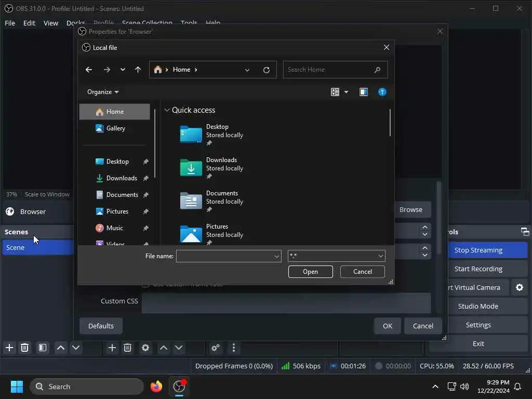Select Home in the navigation pane

pyautogui.click(x=115, y=112)
